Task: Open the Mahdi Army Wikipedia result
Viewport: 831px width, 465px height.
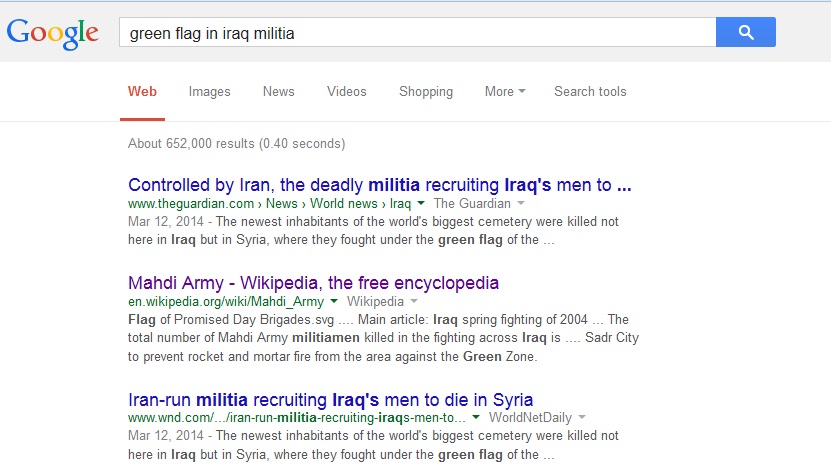Action: point(313,283)
